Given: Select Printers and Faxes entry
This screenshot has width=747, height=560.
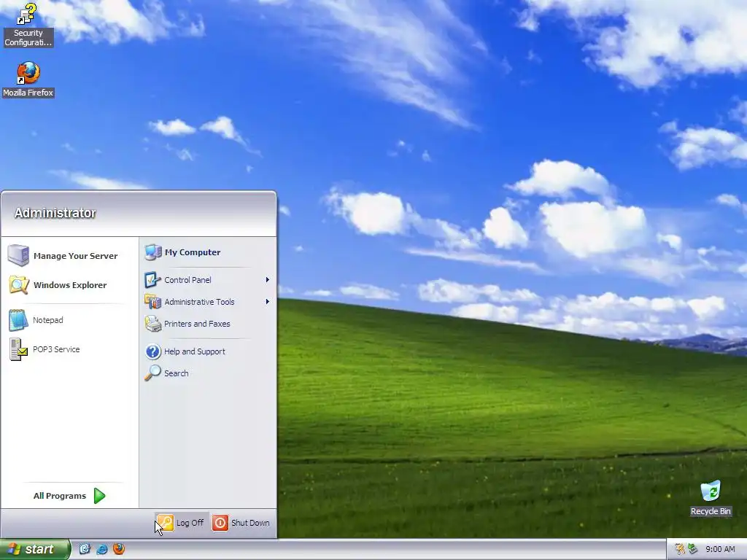Looking at the screenshot, I should (x=197, y=324).
